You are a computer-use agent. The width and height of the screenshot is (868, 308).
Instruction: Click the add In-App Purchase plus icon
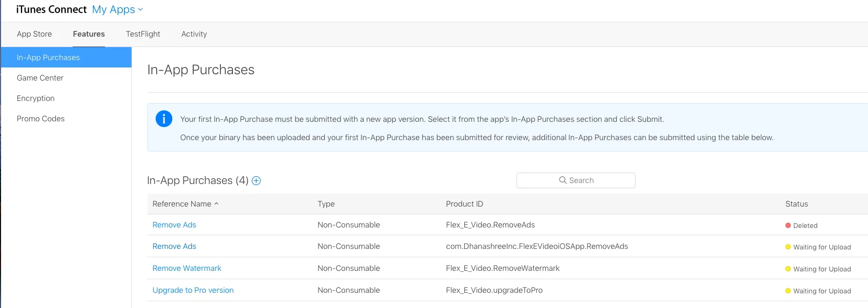(256, 181)
